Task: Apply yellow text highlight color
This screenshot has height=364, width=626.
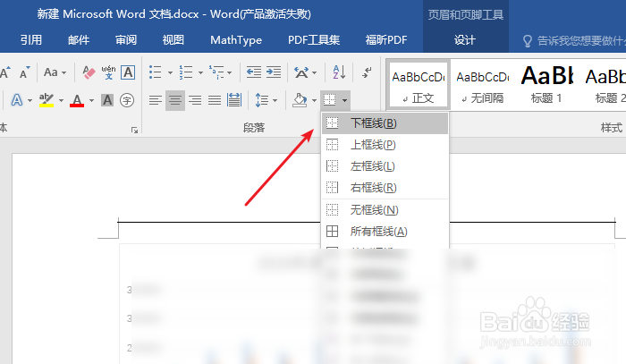Action: click(47, 100)
